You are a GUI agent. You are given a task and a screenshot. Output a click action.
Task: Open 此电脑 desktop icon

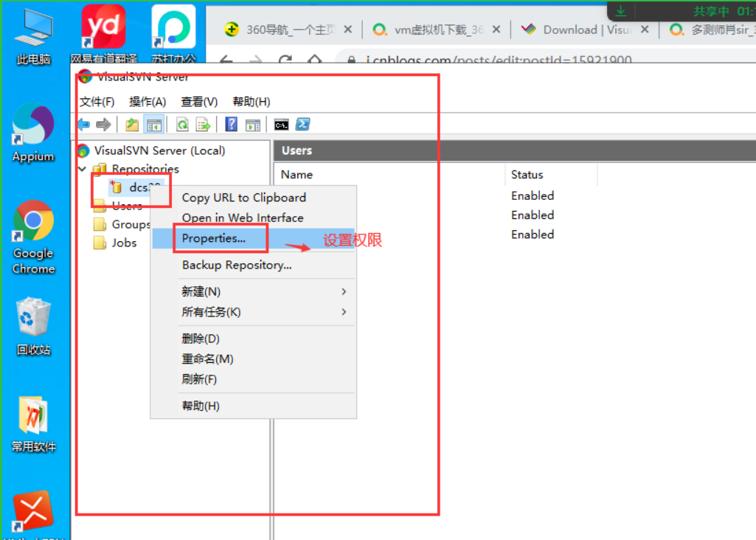(x=33, y=37)
